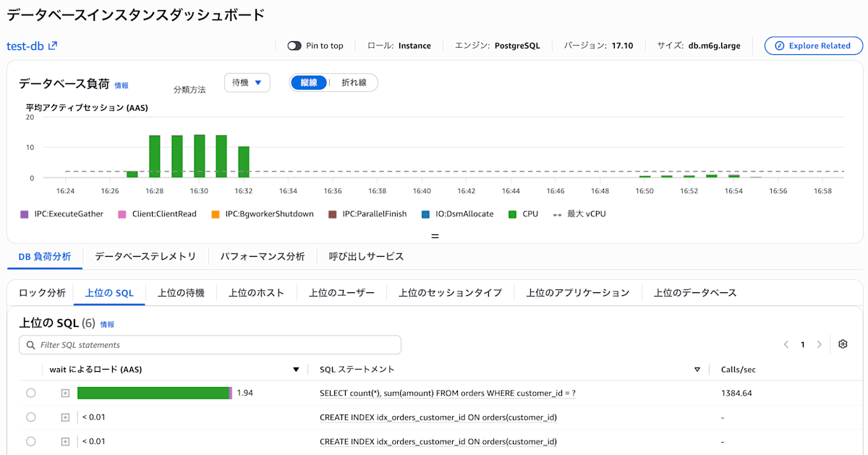Open 情報 link next to データベース負荷
This screenshot has width=868, height=455.
coord(122,85)
